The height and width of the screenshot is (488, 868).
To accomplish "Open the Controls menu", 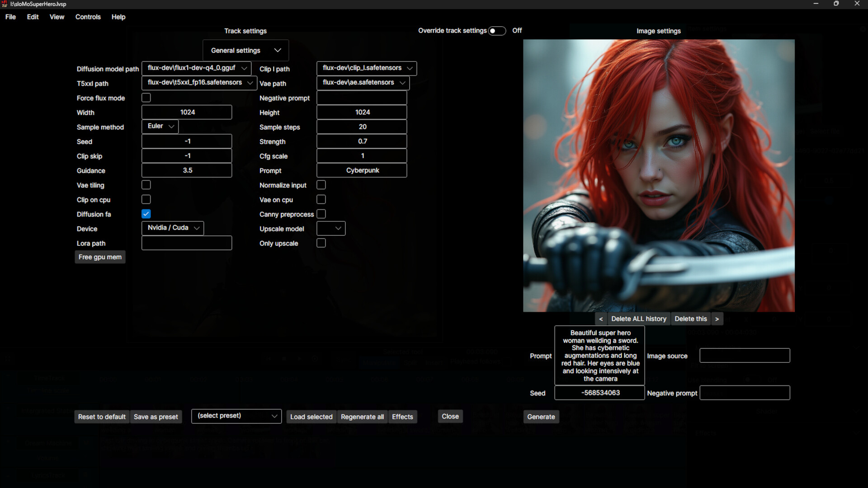I will [88, 17].
